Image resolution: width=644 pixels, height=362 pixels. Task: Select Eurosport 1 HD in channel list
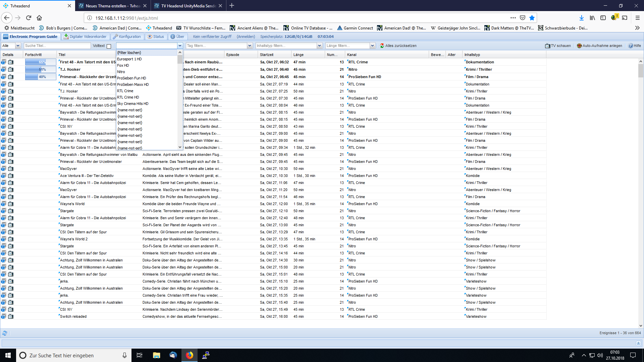click(147, 59)
